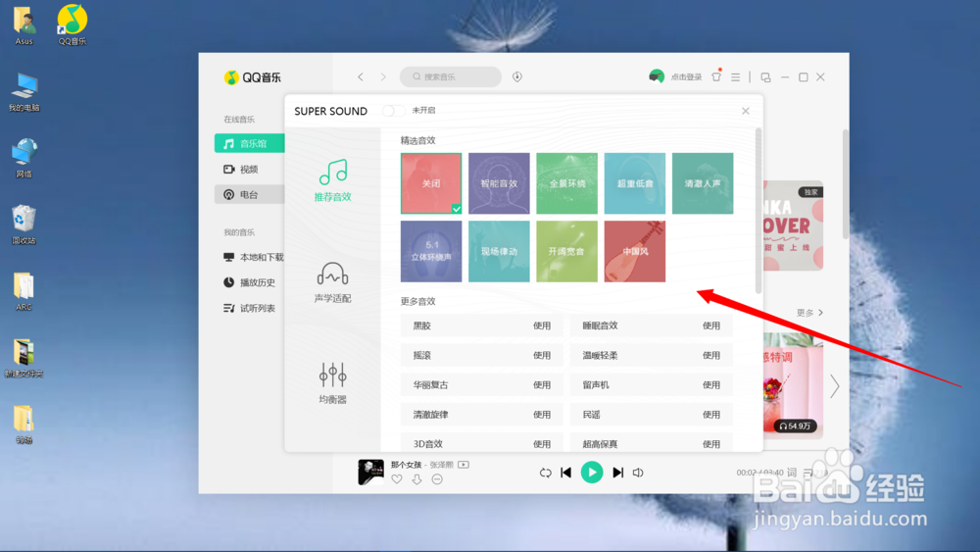The image size is (980, 552).
Task: Open 播放历史 in the sidebar
Action: pos(249,282)
